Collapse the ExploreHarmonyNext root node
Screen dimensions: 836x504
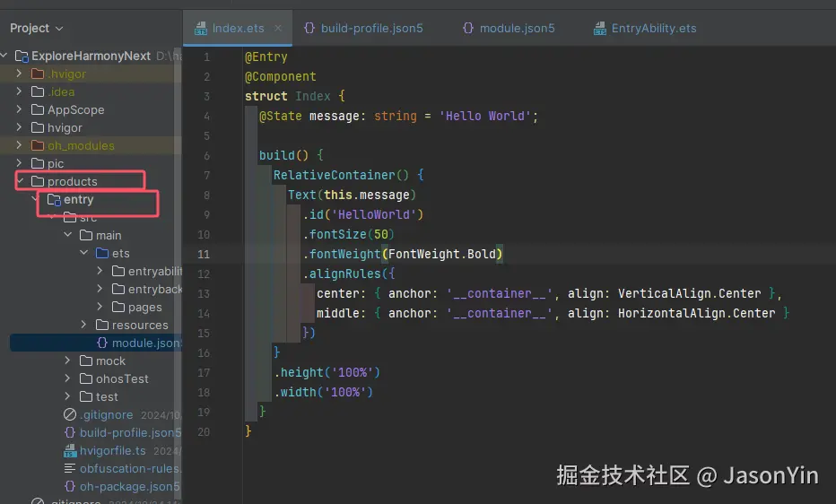click(4, 56)
